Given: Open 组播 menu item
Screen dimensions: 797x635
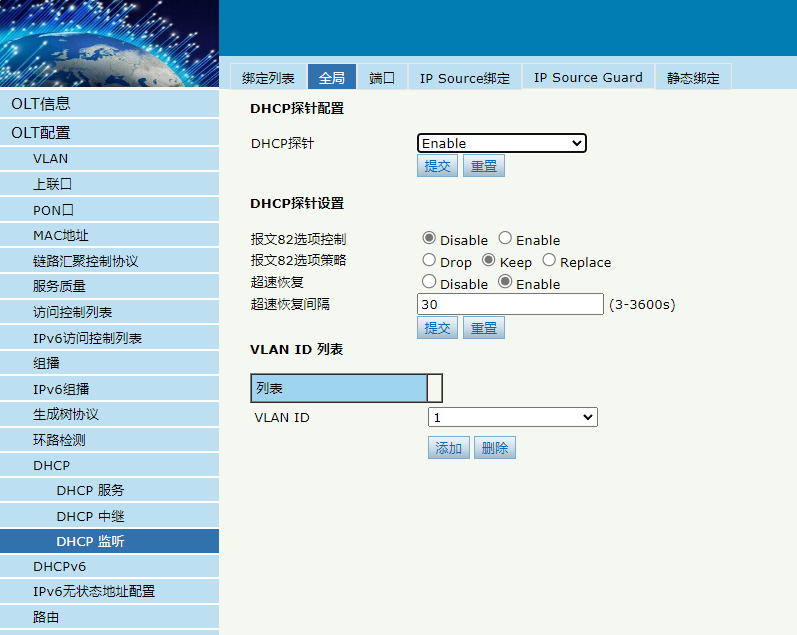Looking at the screenshot, I should click(109, 363).
